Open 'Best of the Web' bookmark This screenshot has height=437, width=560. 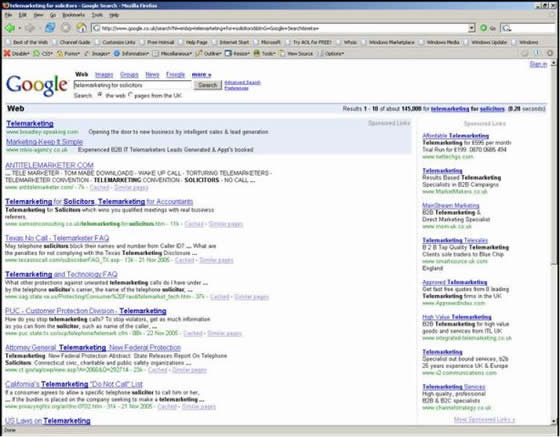click(x=27, y=42)
